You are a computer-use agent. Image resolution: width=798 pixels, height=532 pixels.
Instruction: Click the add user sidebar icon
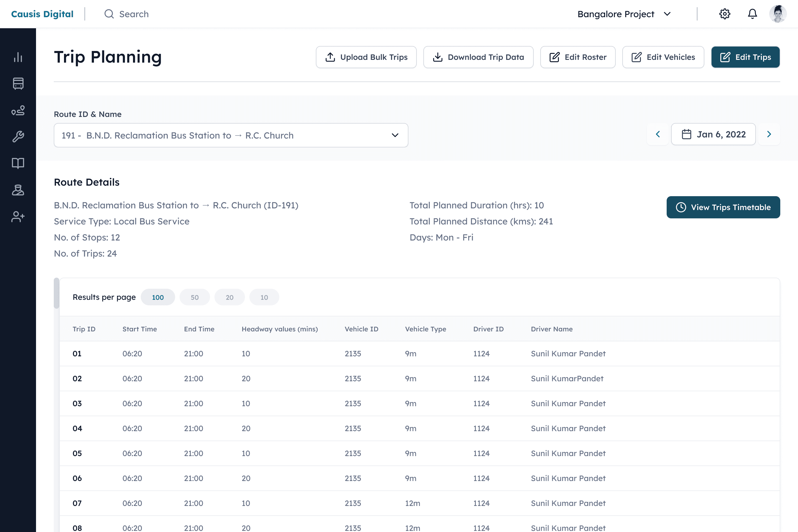[x=18, y=216]
